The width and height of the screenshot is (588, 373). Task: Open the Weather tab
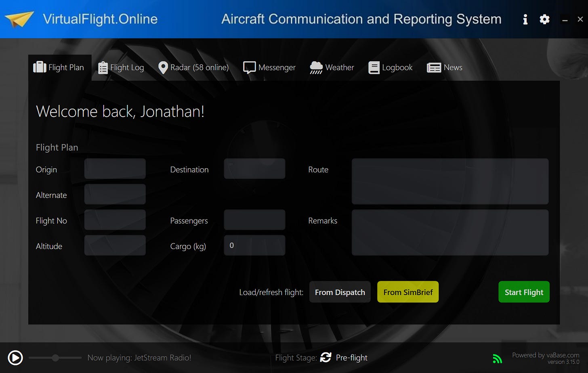point(332,67)
